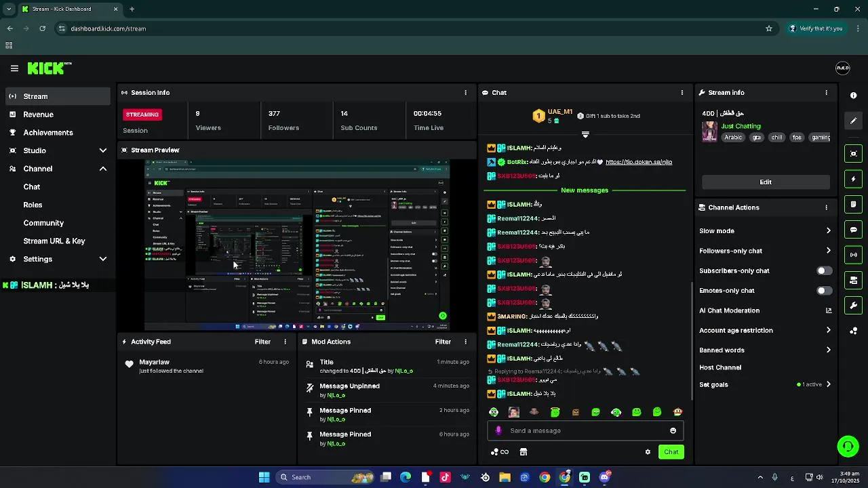Click the document note icon in right rail
Image resolution: width=868 pixels, height=488 pixels.
click(x=854, y=204)
